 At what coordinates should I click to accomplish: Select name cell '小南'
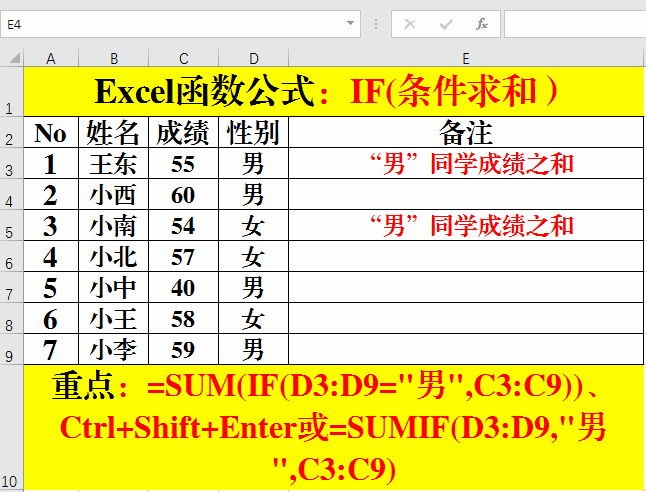tap(114, 225)
